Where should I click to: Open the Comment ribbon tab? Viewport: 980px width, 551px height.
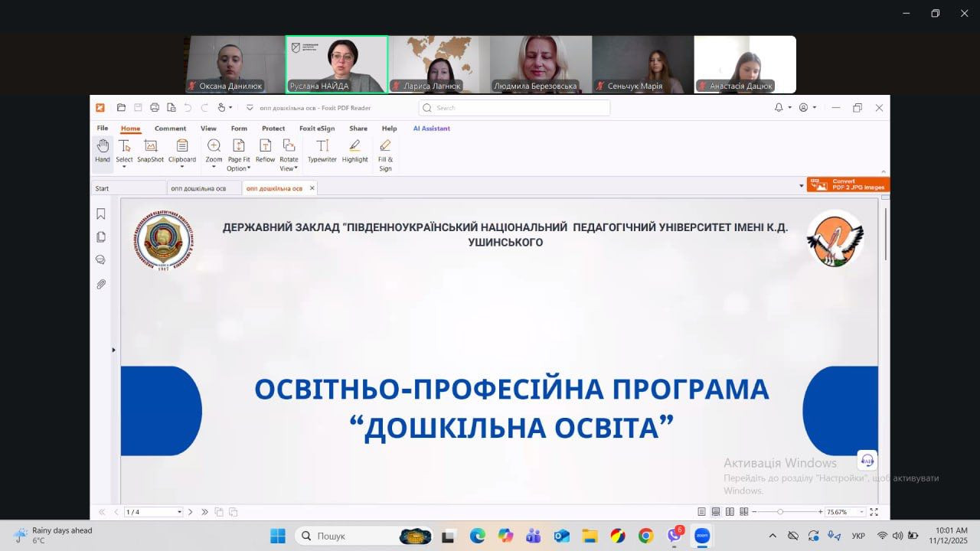tap(170, 129)
